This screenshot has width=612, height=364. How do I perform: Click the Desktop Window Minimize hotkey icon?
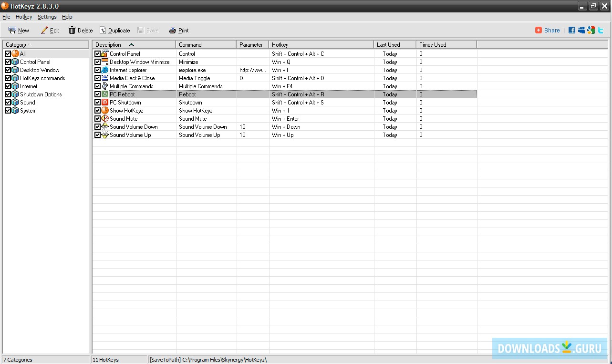pos(105,62)
